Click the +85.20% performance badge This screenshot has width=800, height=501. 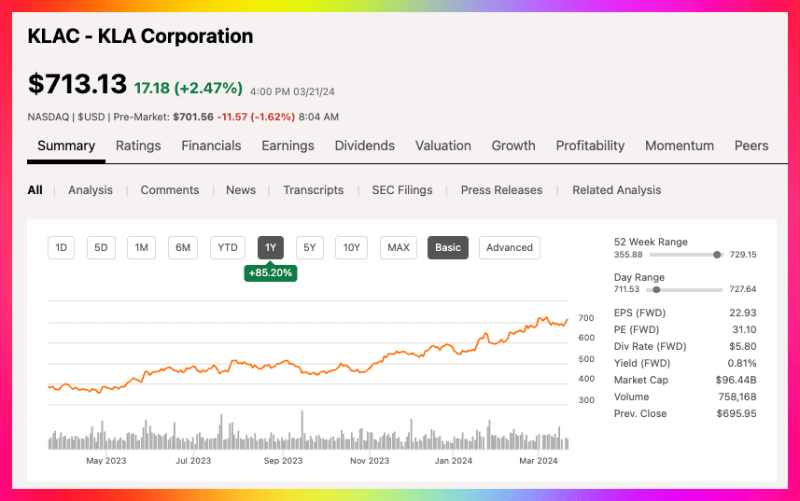[x=270, y=273]
